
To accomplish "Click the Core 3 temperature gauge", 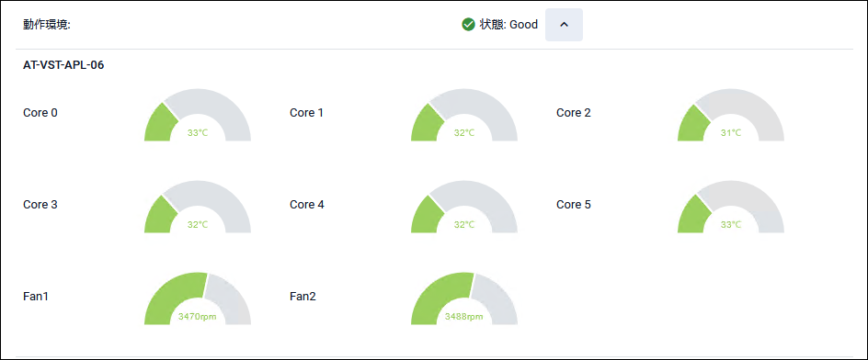I will pos(198,207).
